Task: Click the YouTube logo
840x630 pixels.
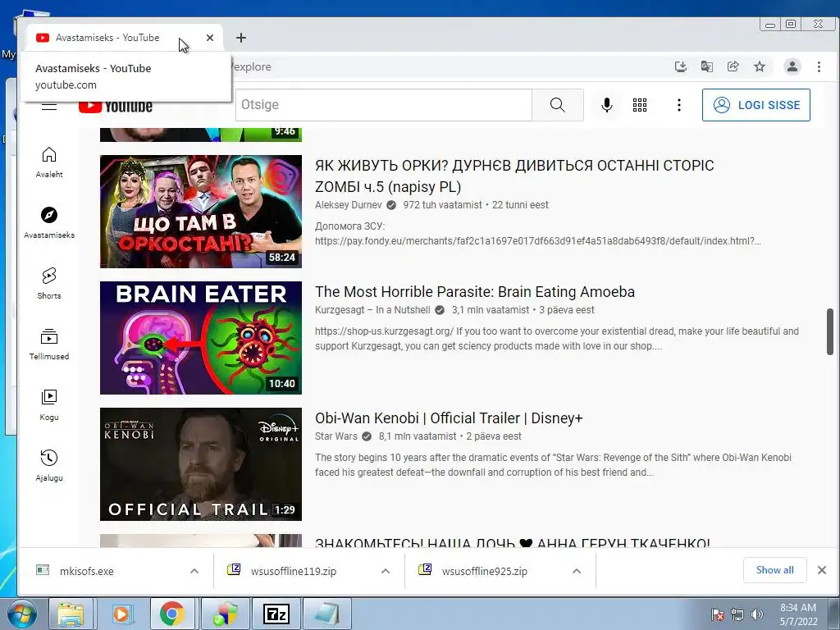Action: click(x=116, y=107)
